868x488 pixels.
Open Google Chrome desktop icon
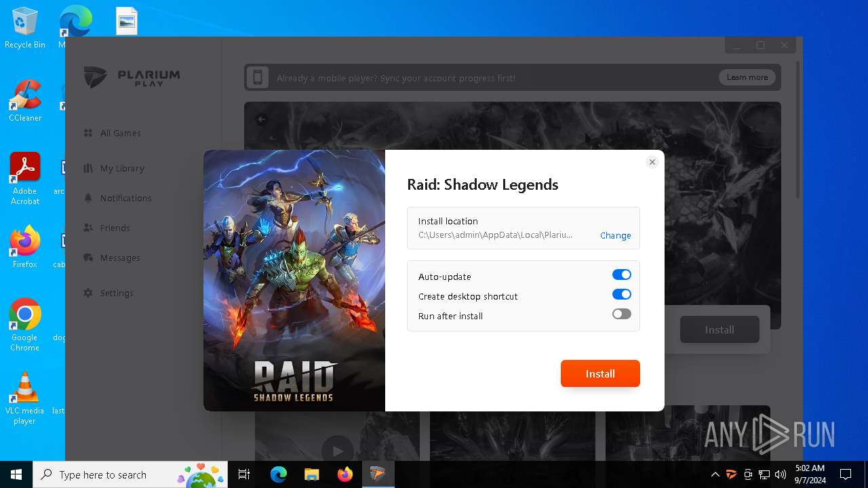pyautogui.click(x=25, y=325)
